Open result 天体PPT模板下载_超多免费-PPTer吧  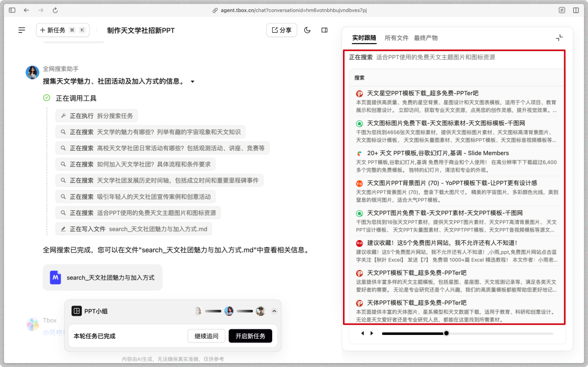(416, 303)
